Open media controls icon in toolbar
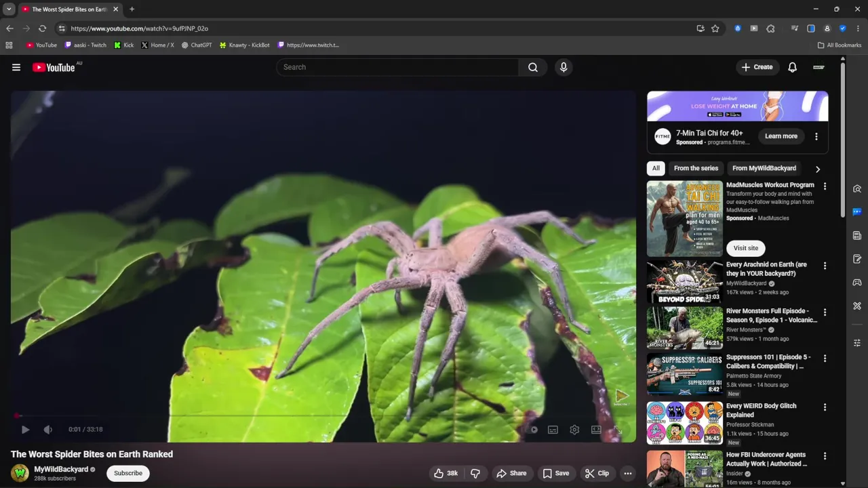The image size is (868, 488). click(795, 28)
